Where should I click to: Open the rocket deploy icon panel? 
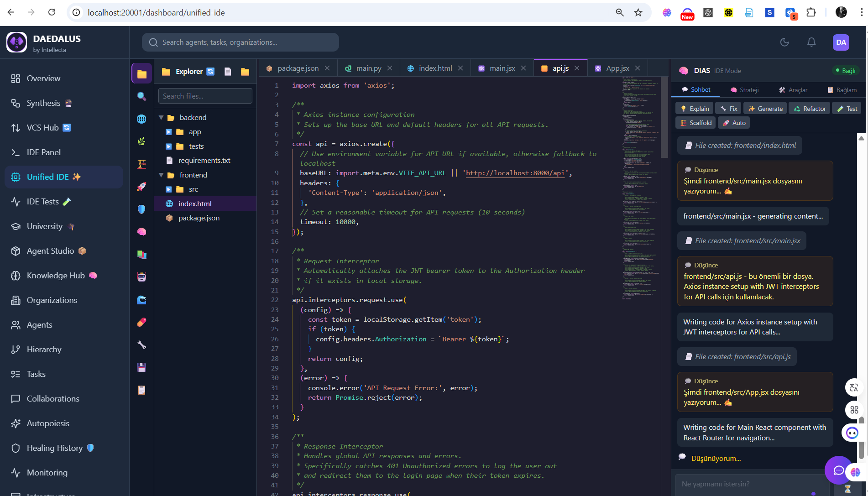[x=141, y=187]
